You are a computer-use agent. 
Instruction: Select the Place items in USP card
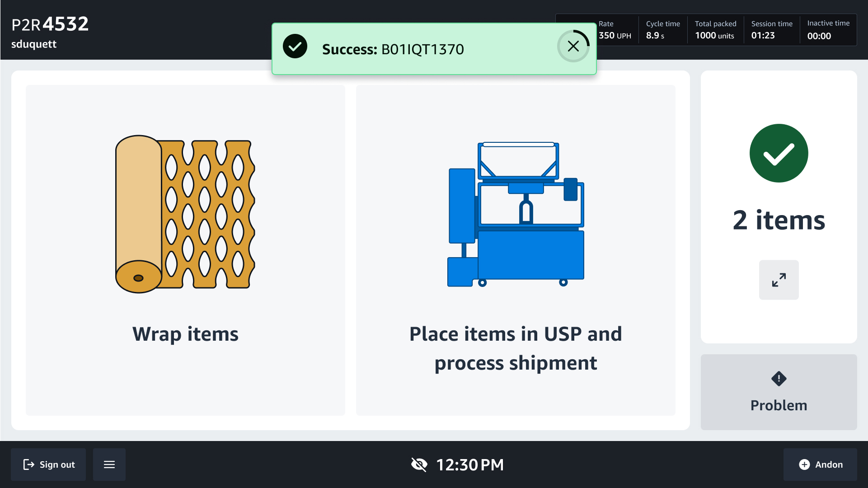pos(516,250)
